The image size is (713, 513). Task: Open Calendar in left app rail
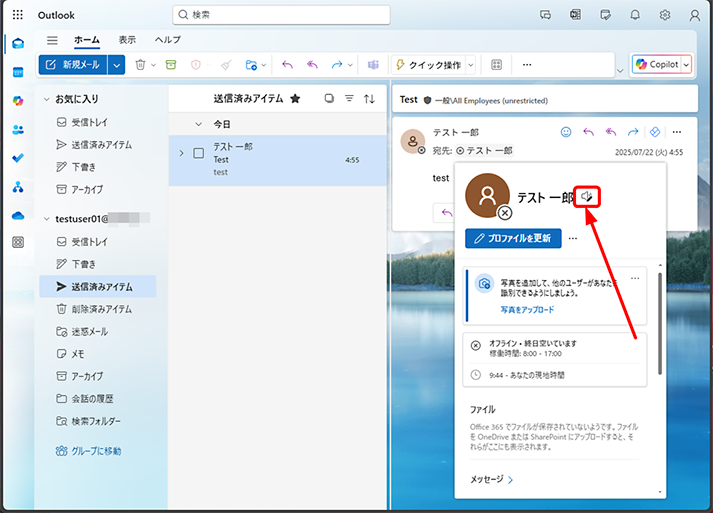[x=18, y=72]
